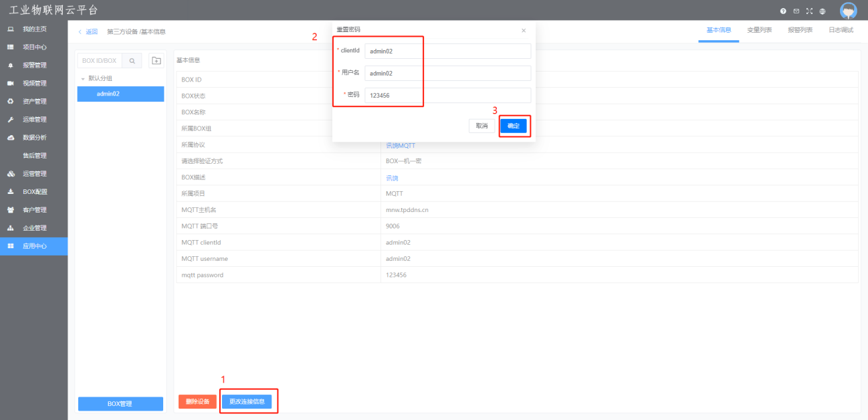Open the user avatar profile

848,11
